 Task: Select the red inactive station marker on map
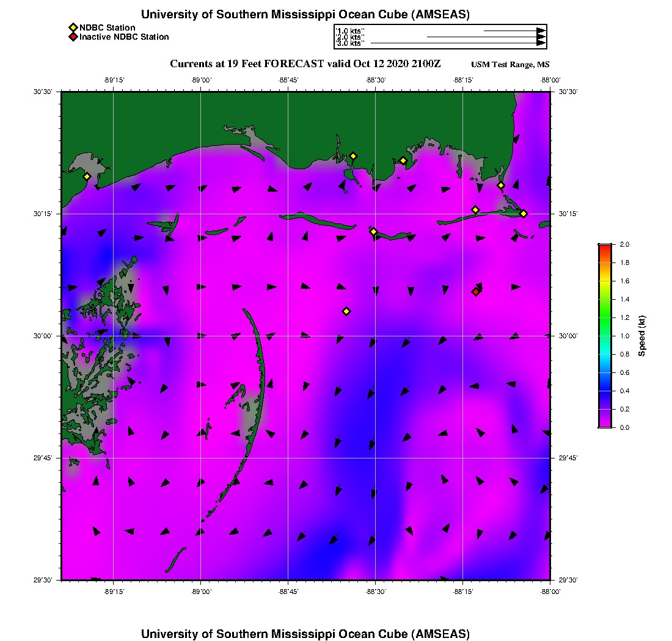[475, 292]
